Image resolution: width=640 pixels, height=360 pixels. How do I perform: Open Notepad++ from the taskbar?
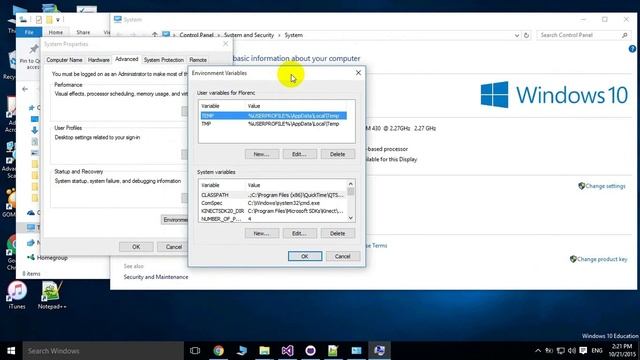tap(333, 351)
